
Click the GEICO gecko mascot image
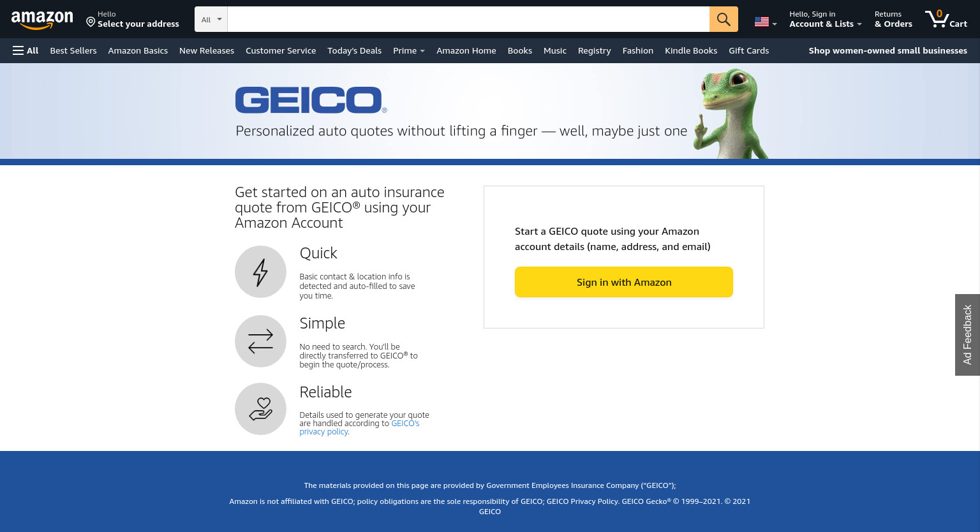click(731, 113)
